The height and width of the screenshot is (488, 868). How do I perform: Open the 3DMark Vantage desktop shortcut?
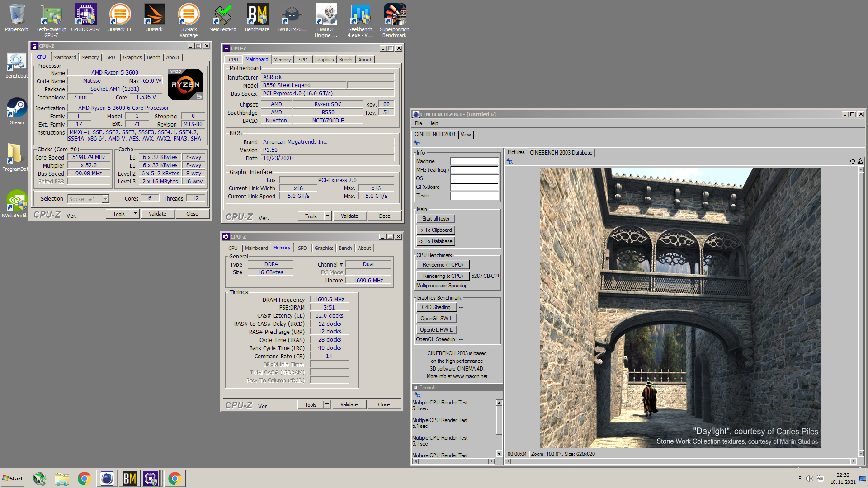click(x=189, y=20)
